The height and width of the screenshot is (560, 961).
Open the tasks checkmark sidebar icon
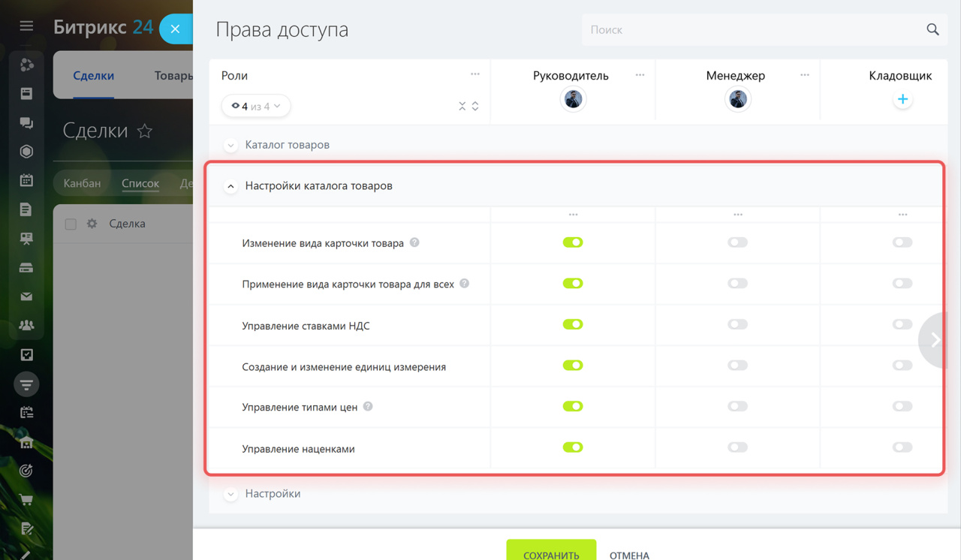[x=26, y=354]
